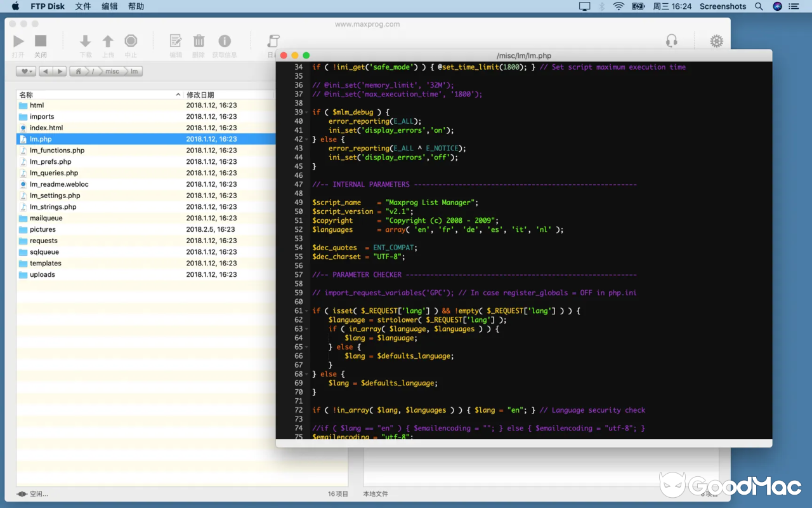Collapse code fold arrow at line 39
This screenshot has height=508, width=812.
pos(306,112)
